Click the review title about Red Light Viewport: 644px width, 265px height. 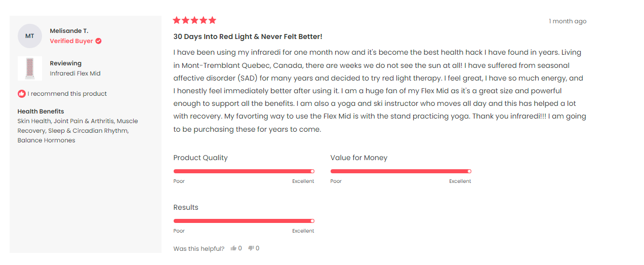click(x=248, y=36)
